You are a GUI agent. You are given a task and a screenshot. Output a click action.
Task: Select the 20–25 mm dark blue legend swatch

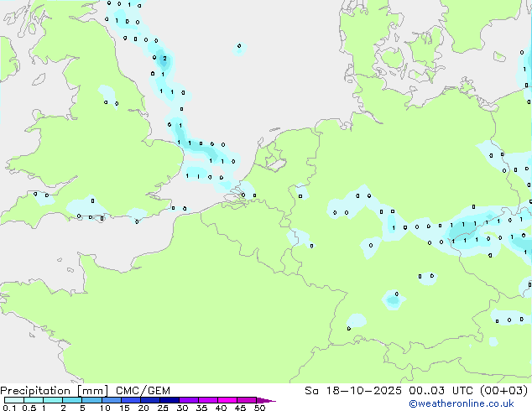150,400
